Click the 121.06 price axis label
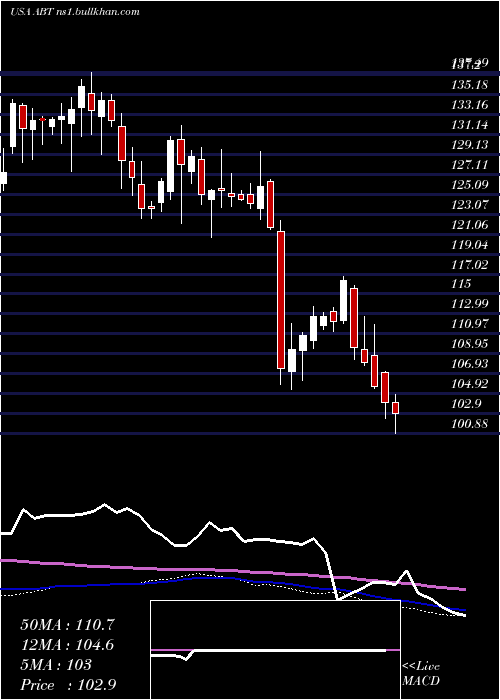 469,225
